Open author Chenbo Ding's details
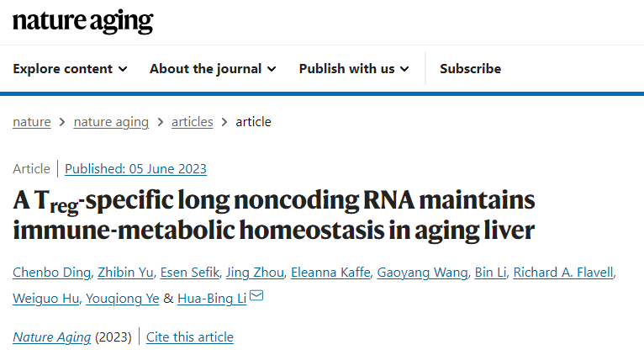 pyautogui.click(x=52, y=273)
